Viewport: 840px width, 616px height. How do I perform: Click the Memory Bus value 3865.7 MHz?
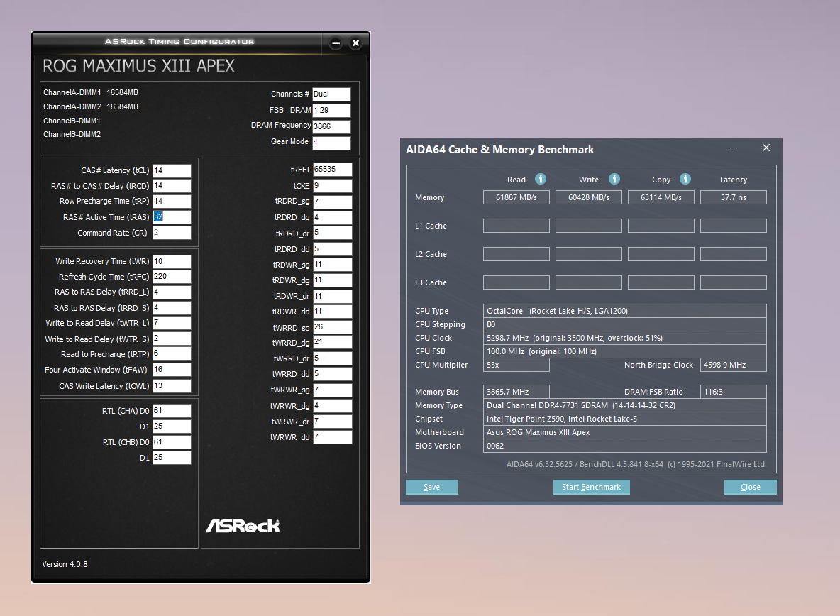click(x=516, y=392)
